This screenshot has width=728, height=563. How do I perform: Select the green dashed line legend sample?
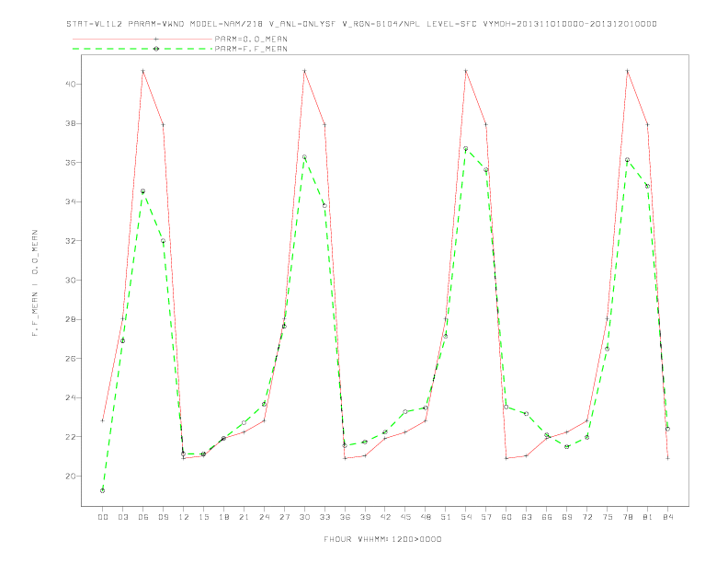coord(142,49)
